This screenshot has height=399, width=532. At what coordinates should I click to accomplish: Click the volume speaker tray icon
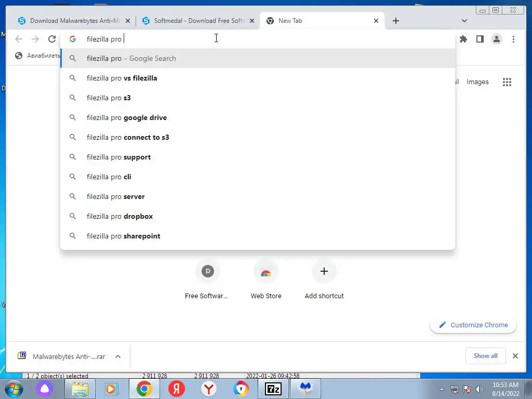click(480, 389)
